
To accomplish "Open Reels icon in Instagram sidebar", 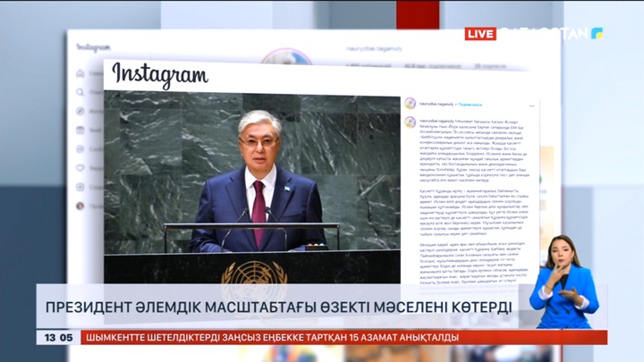I will point(80,130).
